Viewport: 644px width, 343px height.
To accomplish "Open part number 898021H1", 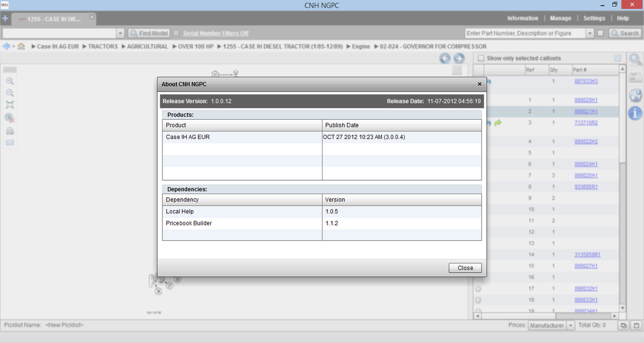I will [586, 111].
